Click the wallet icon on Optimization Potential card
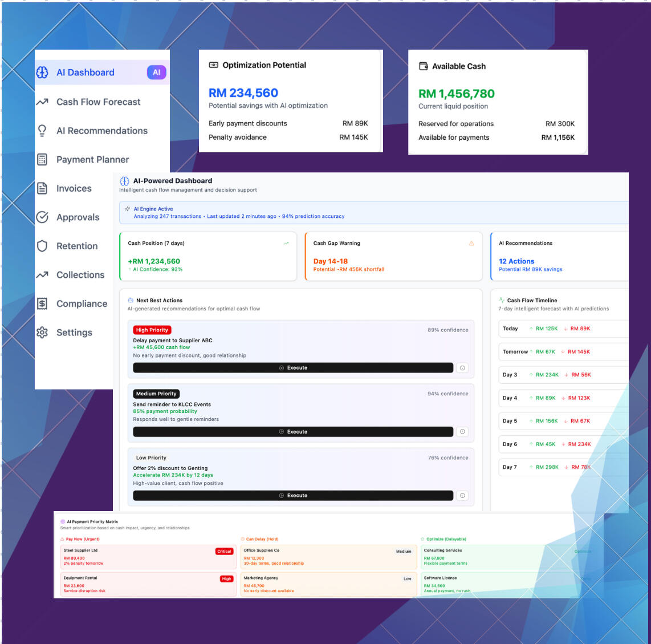 pos(214,64)
